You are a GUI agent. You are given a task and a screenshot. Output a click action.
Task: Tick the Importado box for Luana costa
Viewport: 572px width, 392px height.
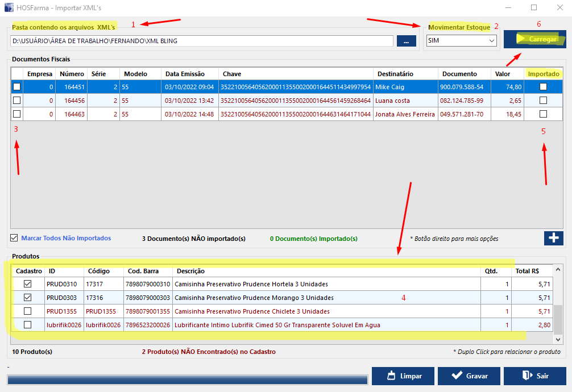(x=543, y=101)
